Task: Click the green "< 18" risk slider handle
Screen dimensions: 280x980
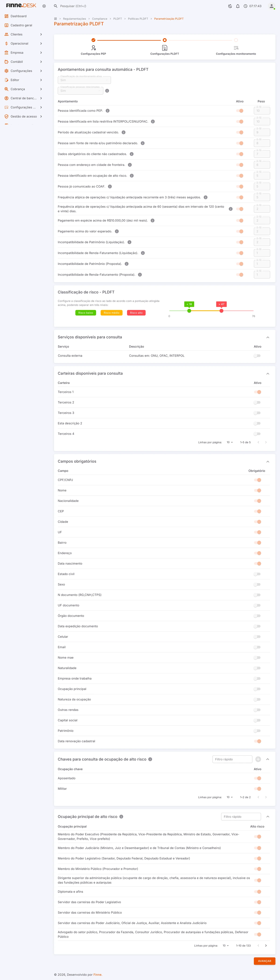Action: [x=189, y=311]
